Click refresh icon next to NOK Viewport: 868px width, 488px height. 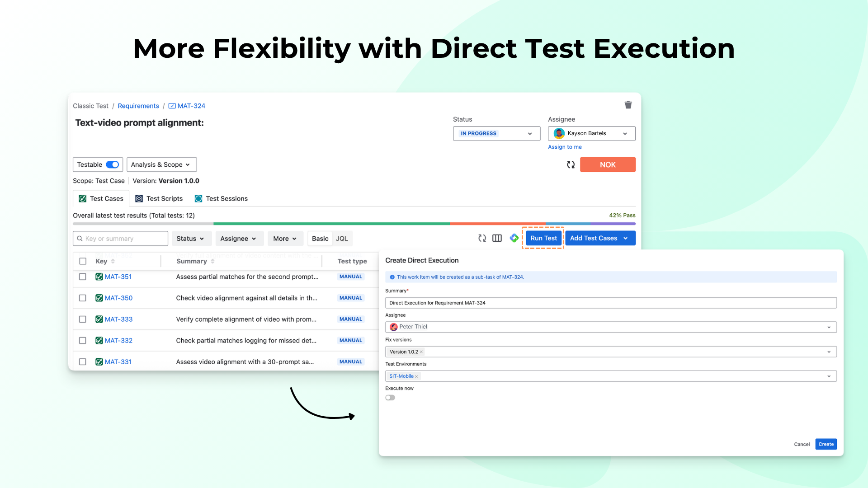point(571,165)
